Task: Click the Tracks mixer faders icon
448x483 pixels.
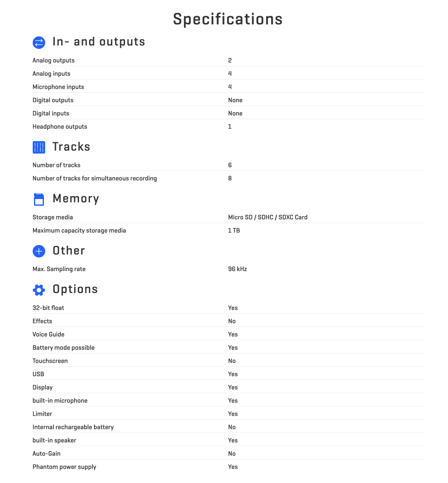Action: click(x=39, y=147)
